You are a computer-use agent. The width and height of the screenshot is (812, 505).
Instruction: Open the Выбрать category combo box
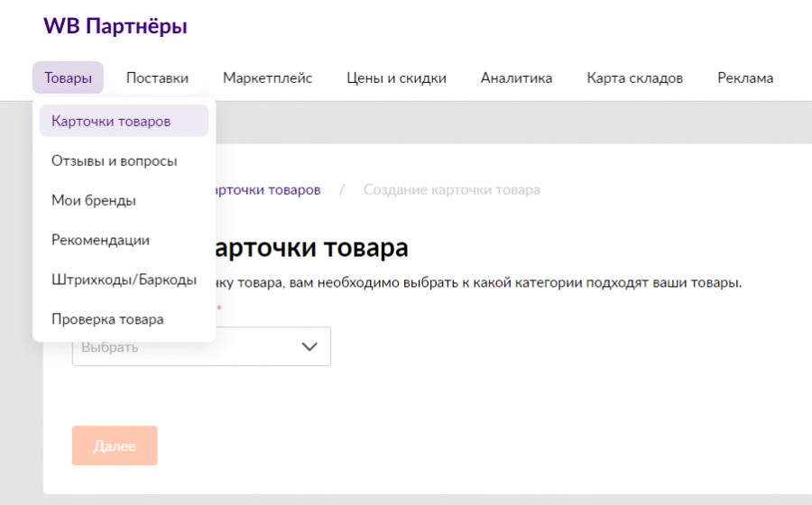tap(201, 346)
